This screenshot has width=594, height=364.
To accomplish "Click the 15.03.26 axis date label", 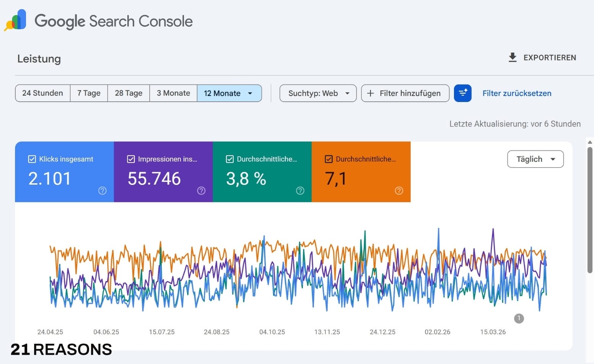I will [493, 332].
